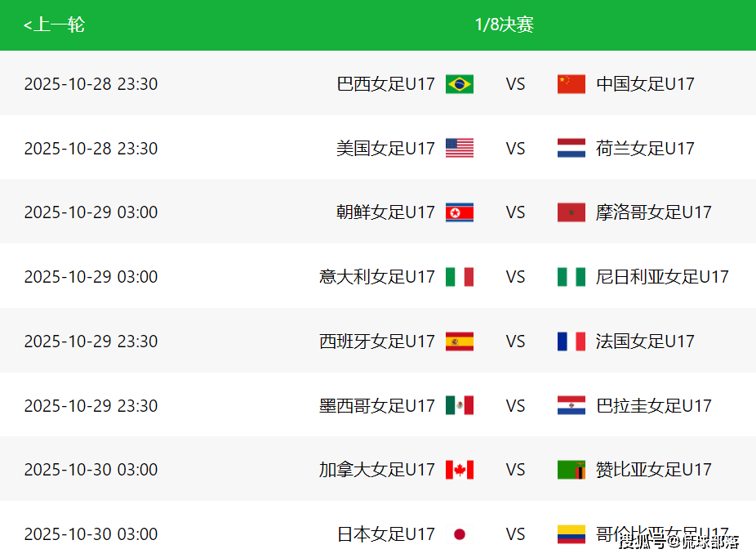Click the Zambia flag icon
This screenshot has height=558, width=756.
click(571, 470)
